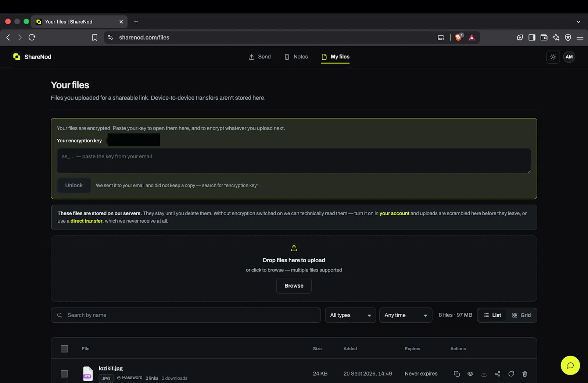Open Brave VPN shield icon
This screenshot has width=588, height=383.
(568, 37)
